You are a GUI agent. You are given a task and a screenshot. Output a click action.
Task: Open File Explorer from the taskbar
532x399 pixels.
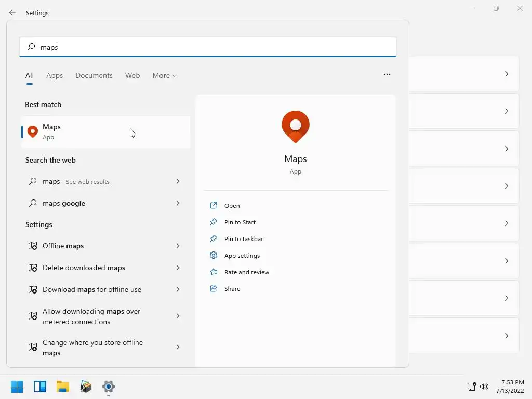(63, 387)
